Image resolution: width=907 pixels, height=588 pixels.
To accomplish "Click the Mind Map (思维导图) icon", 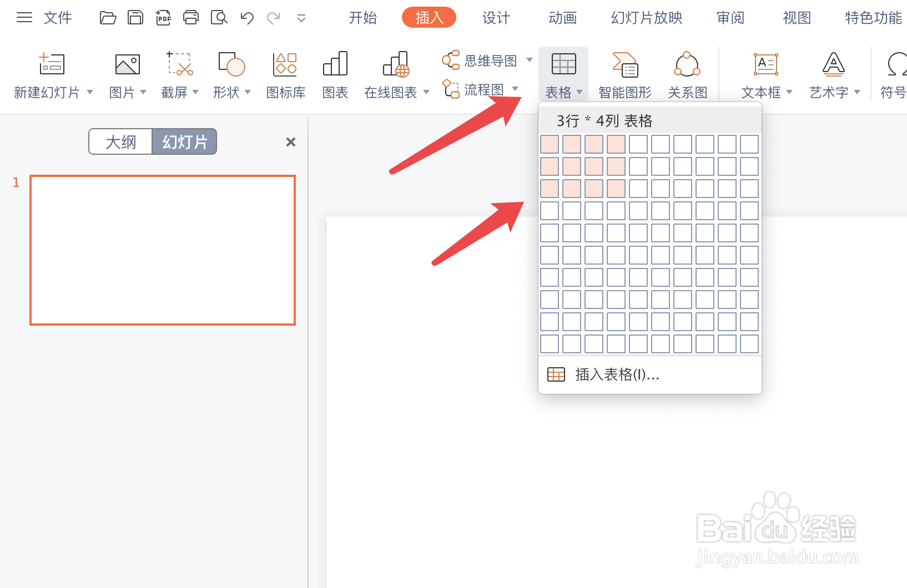I will tap(451, 60).
